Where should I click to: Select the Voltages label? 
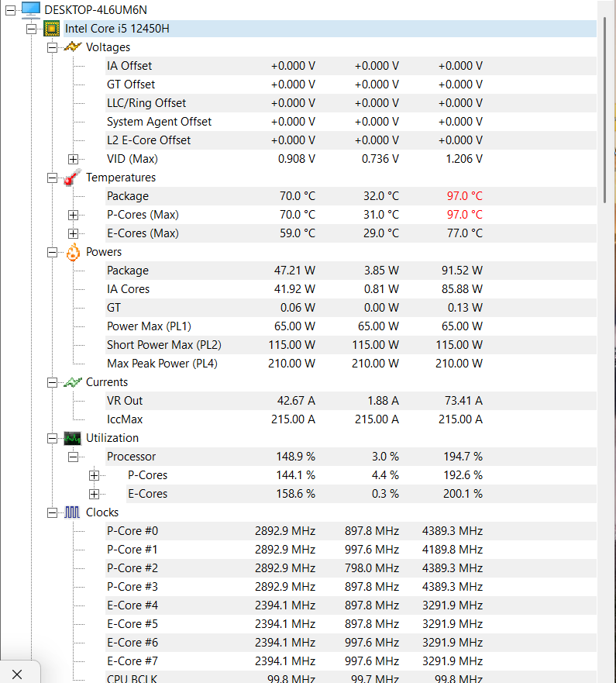108,47
